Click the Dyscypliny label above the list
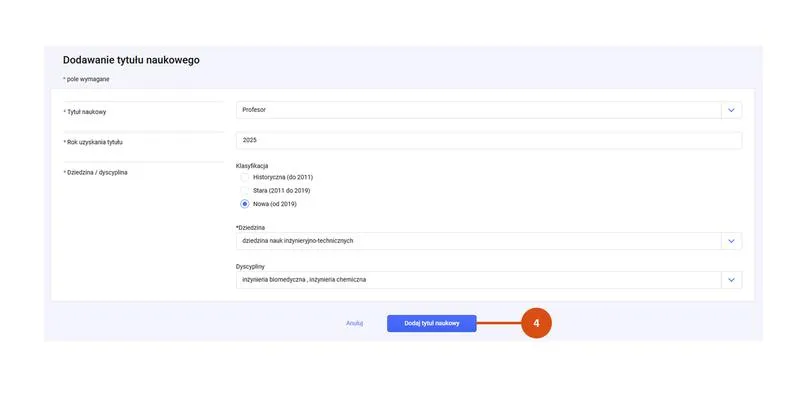Image resolution: width=800 pixels, height=393 pixels. coord(251,266)
